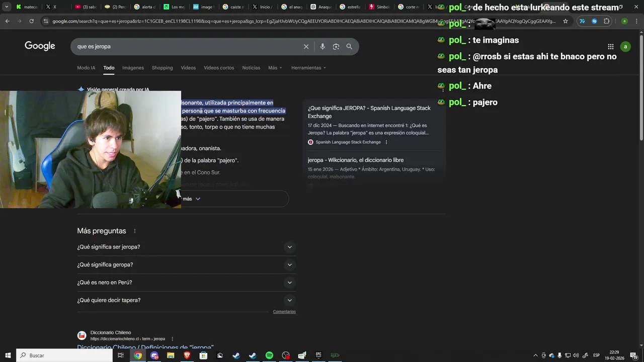The width and height of the screenshot is (644, 362).
Task: Switch to the 'Anaque' browser tab
Action: tap(321, 7)
